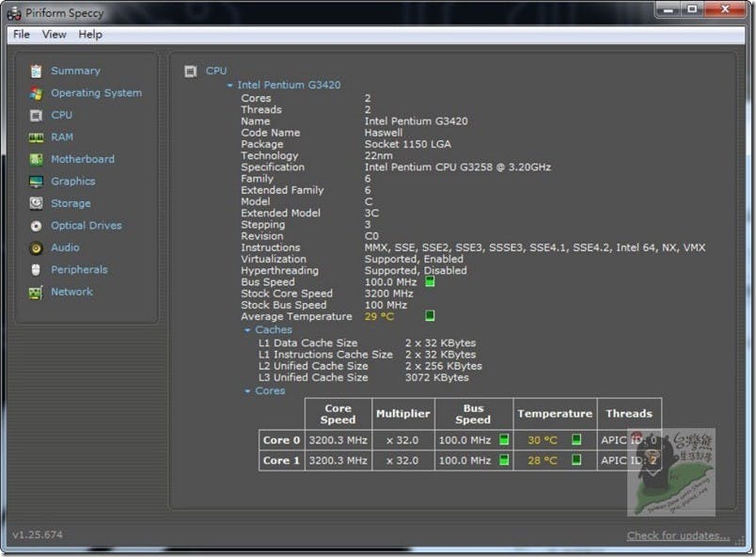Screen dimensions: 756x557
Task: Click the Network card icon in sidebar
Action: (x=36, y=293)
